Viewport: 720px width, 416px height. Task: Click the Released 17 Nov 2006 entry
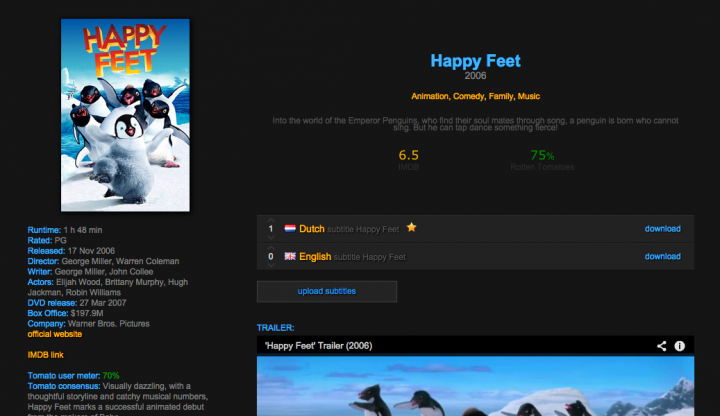point(71,251)
